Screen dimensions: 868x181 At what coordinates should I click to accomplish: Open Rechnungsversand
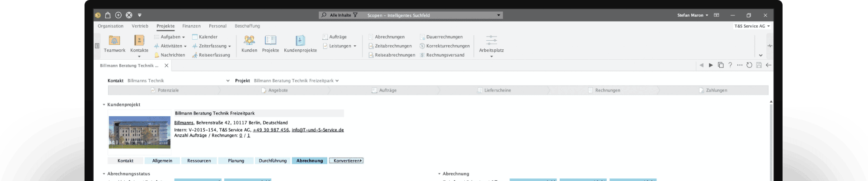(x=442, y=55)
